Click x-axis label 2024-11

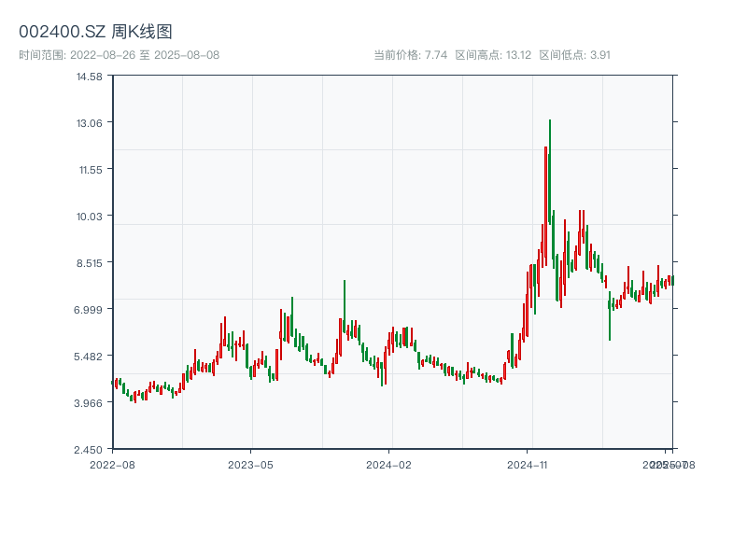tap(527, 465)
